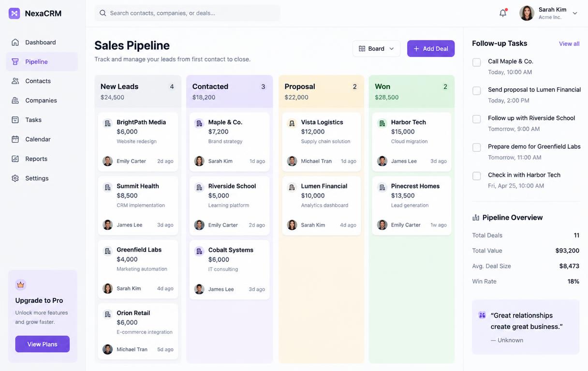Click the crown icon in Upgrade card
This screenshot has width=588, height=371.
coord(20,285)
